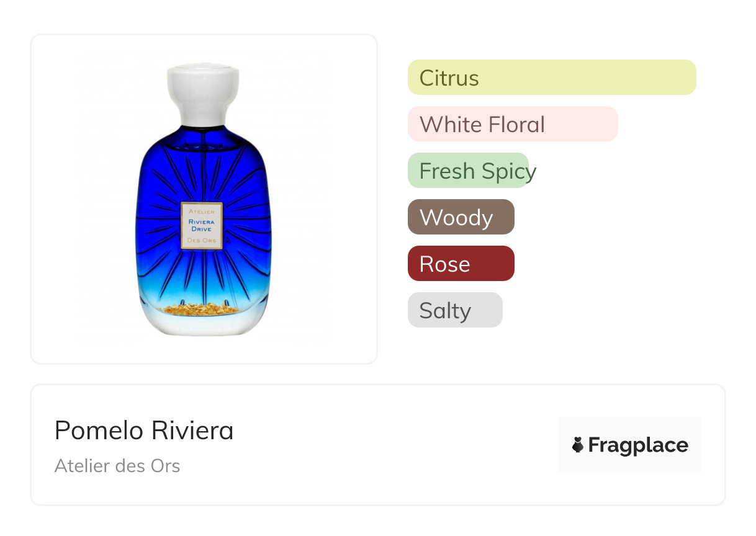Viewport: 756px width, 536px height.
Task: Click the Fragplace perfume bottle logo icon
Action: tap(578, 445)
